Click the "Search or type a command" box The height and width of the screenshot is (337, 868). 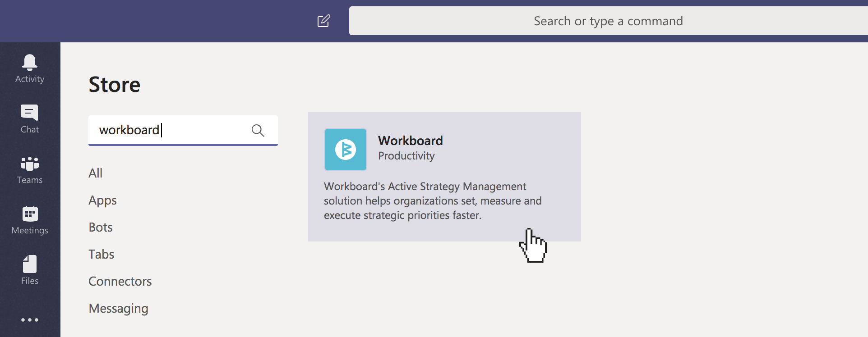click(x=608, y=21)
